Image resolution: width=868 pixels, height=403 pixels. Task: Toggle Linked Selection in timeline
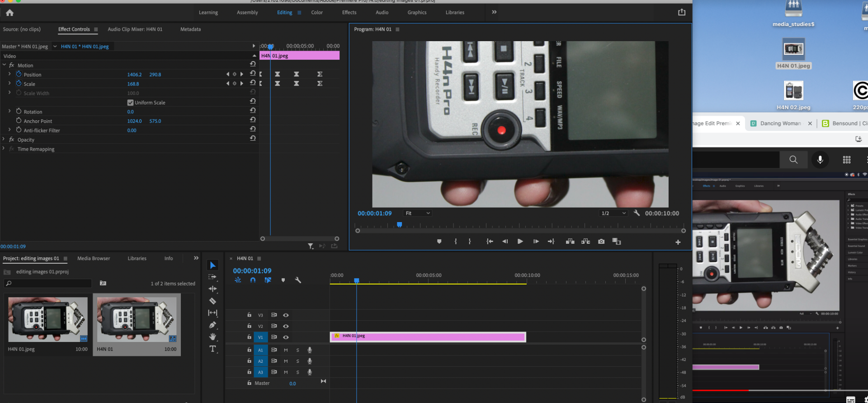[268, 280]
